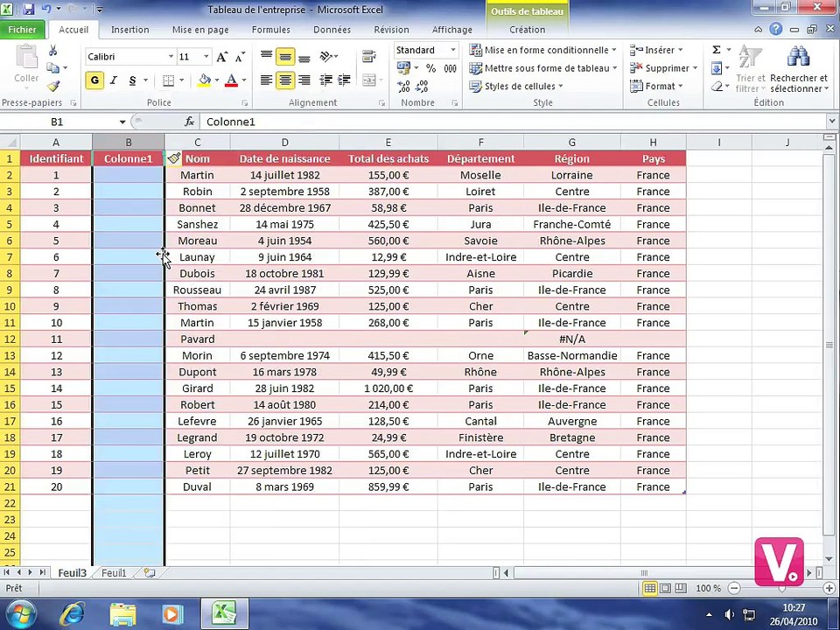Open the Calibri font name dropdown

[x=171, y=57]
